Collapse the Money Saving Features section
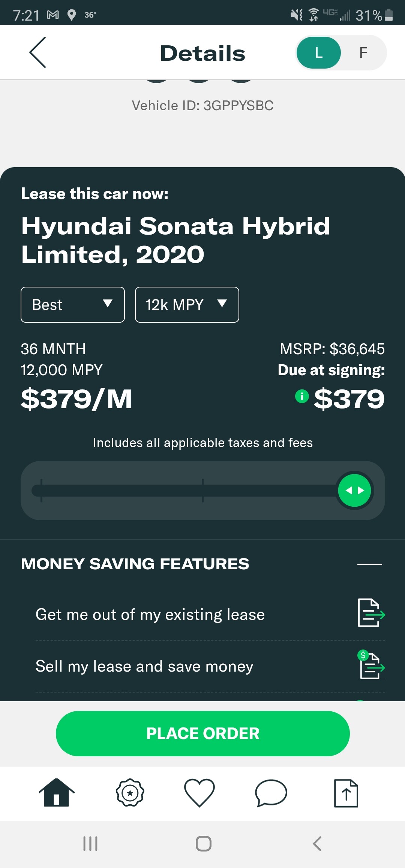The image size is (405, 868). (x=369, y=564)
